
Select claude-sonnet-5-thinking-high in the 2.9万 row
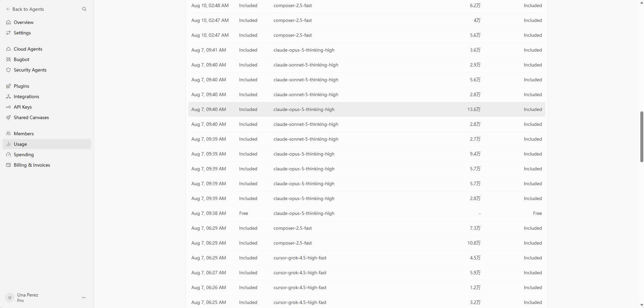306,65
